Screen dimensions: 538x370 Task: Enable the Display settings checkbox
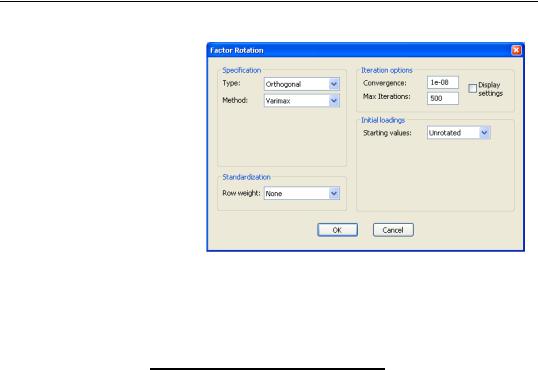[472, 88]
